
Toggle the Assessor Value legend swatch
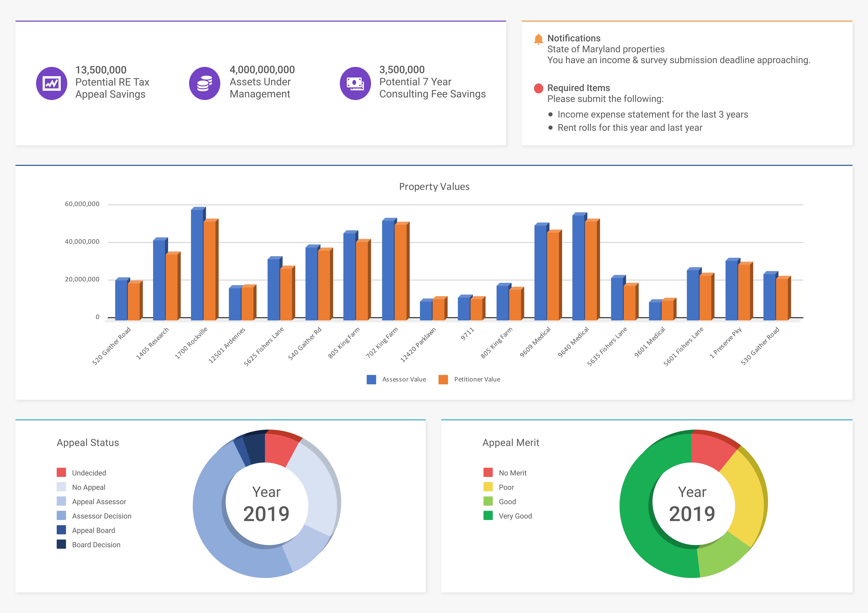[371, 379]
